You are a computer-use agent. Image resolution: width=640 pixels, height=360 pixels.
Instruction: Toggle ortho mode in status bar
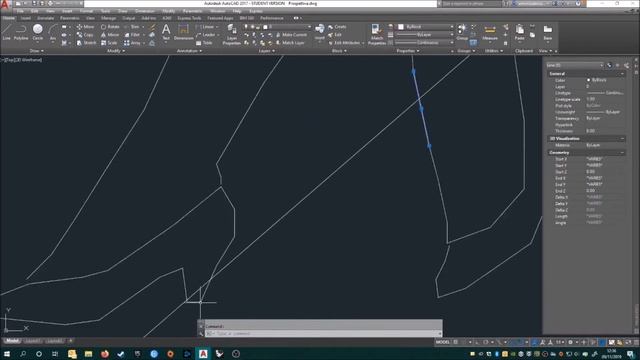pos(476,342)
